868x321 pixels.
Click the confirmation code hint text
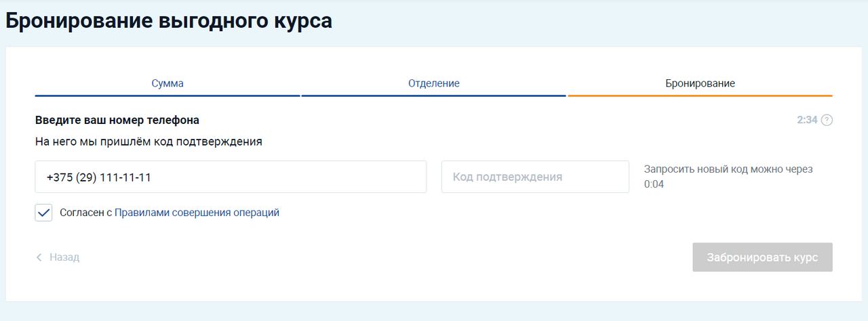click(149, 142)
